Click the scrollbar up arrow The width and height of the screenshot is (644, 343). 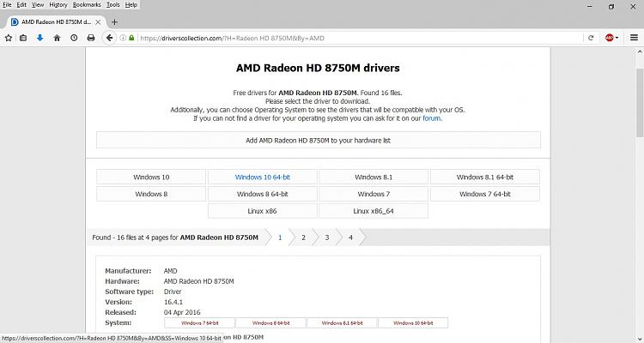point(640,51)
